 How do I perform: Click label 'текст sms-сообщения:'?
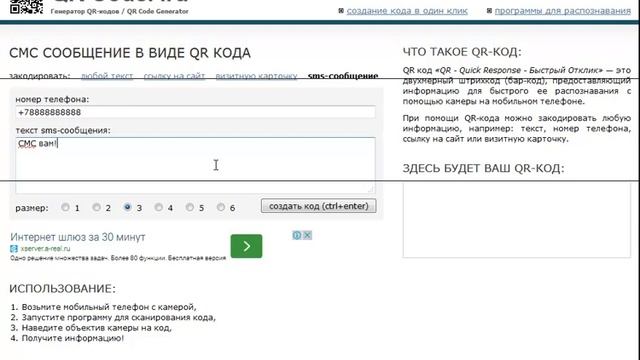(x=63, y=130)
